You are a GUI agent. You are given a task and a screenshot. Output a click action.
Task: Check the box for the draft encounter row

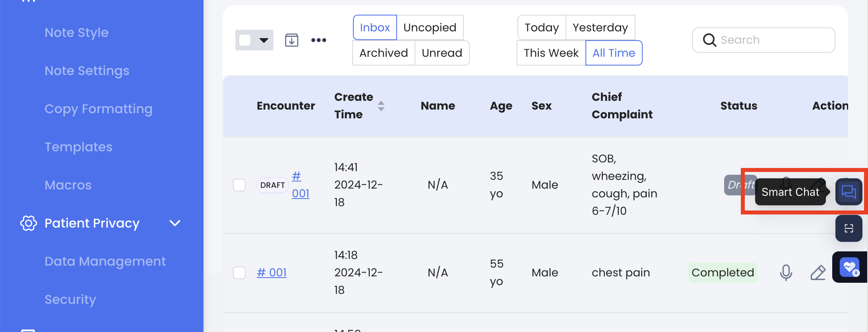click(239, 185)
